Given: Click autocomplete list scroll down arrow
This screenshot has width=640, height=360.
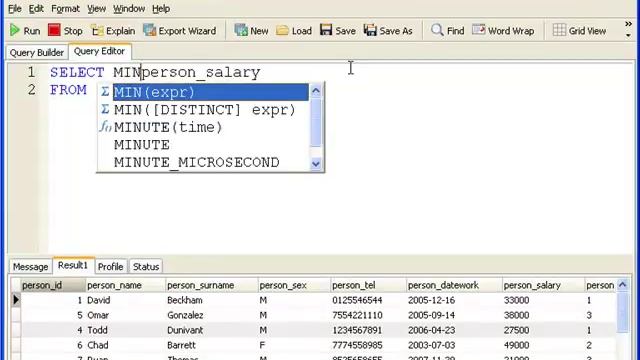Looking at the screenshot, I should (316, 164).
